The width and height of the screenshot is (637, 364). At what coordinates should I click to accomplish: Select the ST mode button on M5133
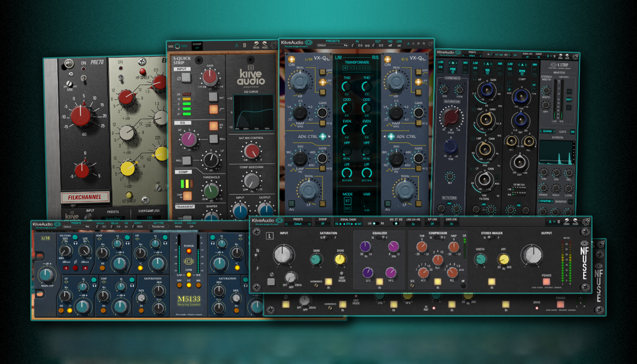[x=189, y=284]
